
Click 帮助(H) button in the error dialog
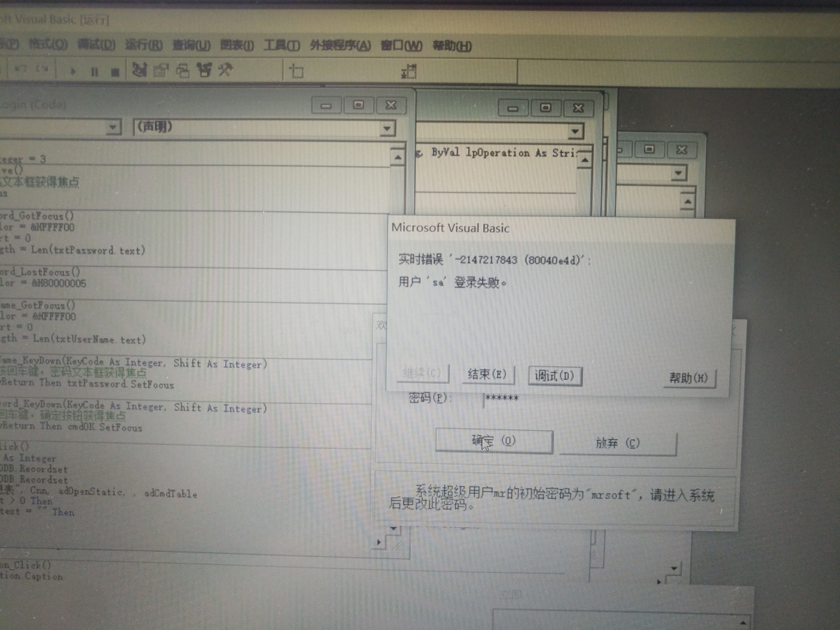tap(688, 378)
